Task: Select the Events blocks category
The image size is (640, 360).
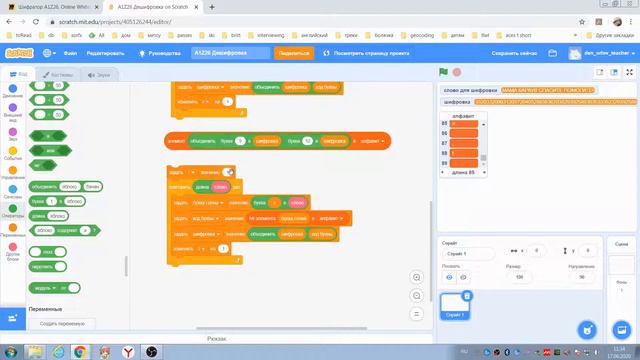Action: coord(13,153)
